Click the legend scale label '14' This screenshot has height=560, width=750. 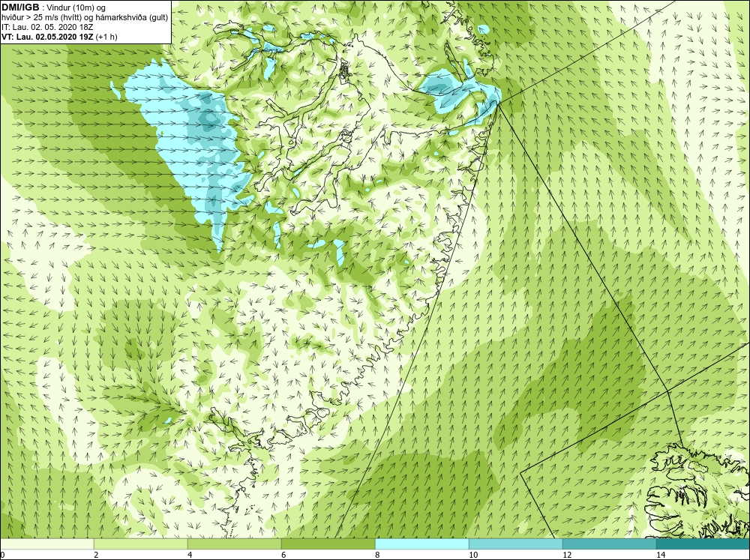661,555
